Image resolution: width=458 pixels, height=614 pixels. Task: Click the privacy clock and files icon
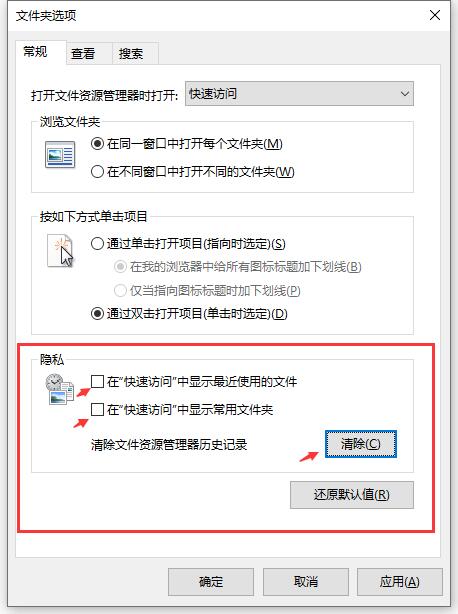59,389
